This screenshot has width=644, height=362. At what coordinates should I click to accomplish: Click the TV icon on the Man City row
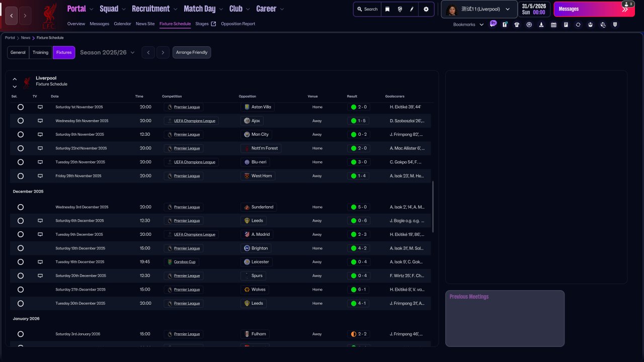[40, 135]
